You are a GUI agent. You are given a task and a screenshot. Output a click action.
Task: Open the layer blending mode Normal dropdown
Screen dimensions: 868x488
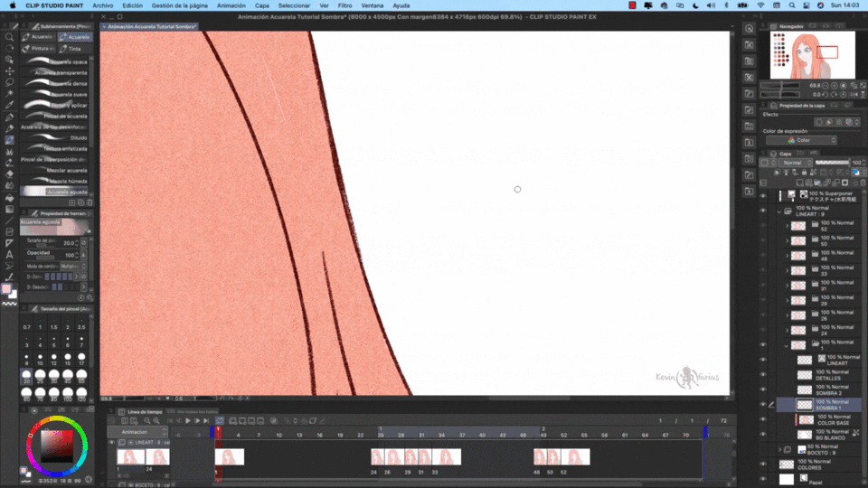coord(796,163)
